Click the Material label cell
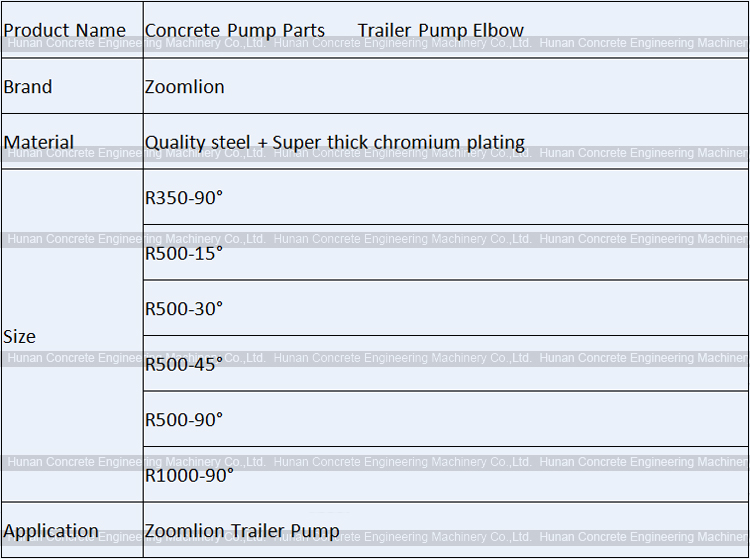Screen dimensions: 750x559 pos(39,142)
